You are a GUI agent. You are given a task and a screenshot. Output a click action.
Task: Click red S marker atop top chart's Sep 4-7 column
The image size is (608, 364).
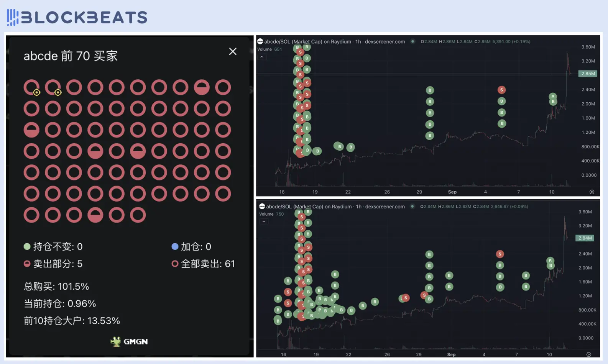(x=501, y=90)
